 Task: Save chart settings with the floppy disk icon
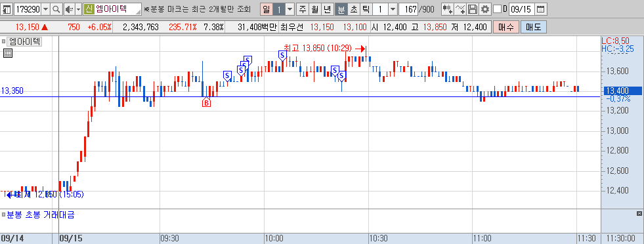pos(473,9)
